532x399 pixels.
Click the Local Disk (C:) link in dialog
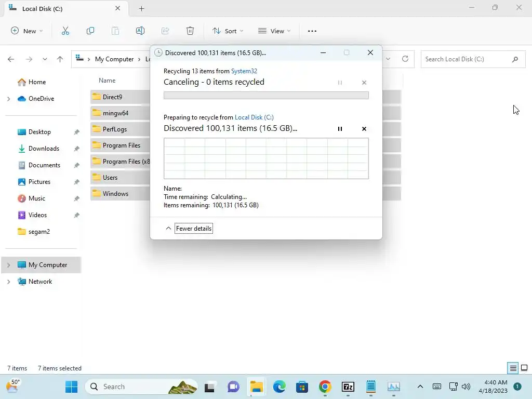254,117
